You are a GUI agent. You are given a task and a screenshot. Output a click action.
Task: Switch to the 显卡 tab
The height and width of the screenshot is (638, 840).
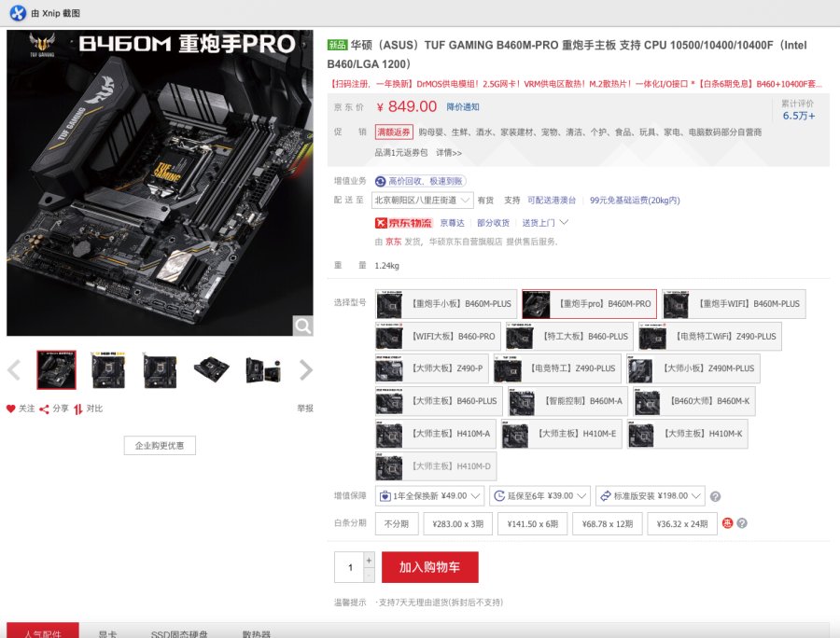pos(107,632)
